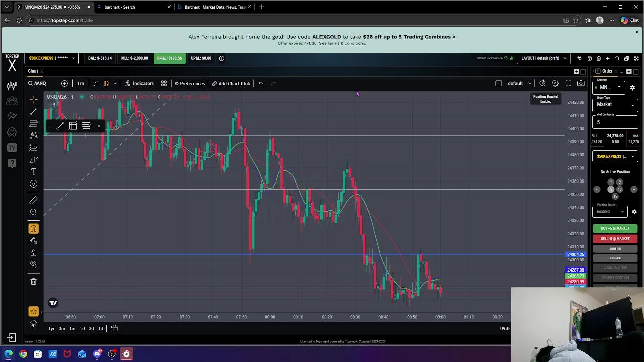644x362 pixels.
Task: Undo the last chart action
Action: pyautogui.click(x=261, y=83)
